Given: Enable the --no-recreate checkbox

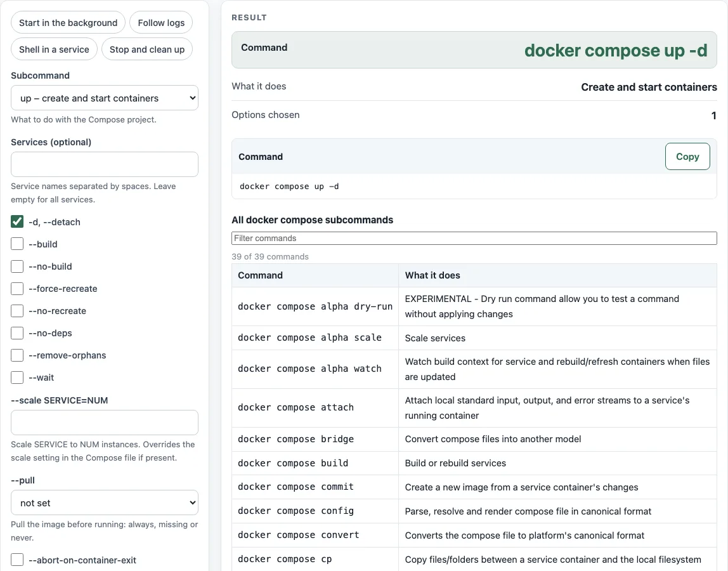Looking at the screenshot, I should 17,311.
